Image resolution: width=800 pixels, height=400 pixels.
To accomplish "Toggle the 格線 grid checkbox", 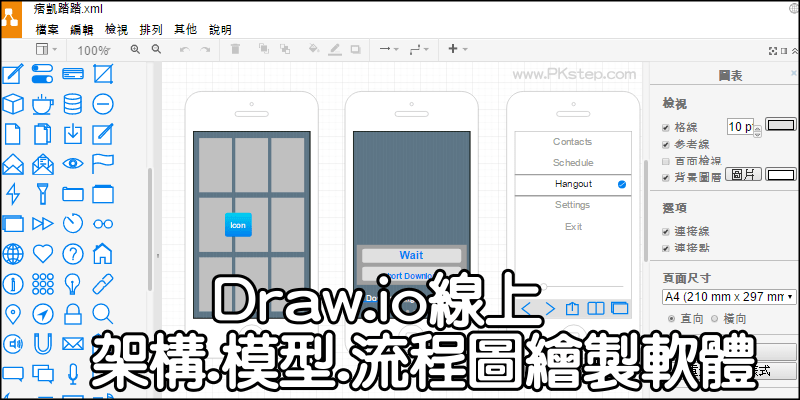I will [x=665, y=128].
